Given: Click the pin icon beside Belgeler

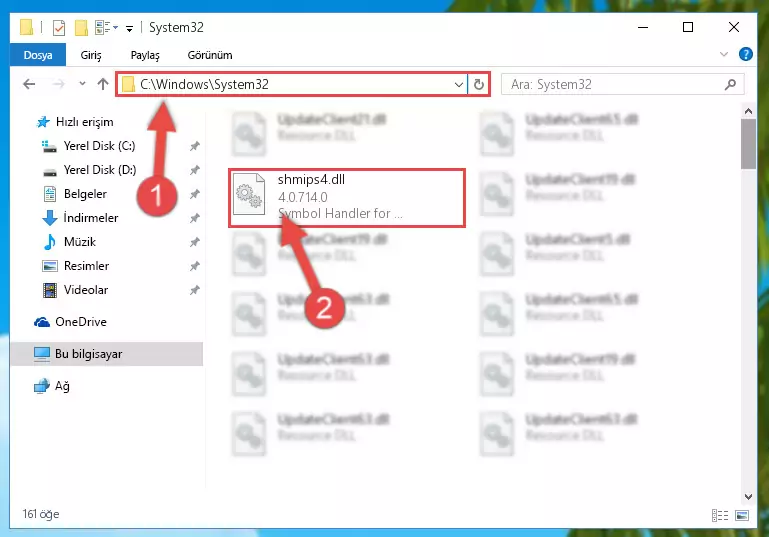Looking at the screenshot, I should pos(195,194).
